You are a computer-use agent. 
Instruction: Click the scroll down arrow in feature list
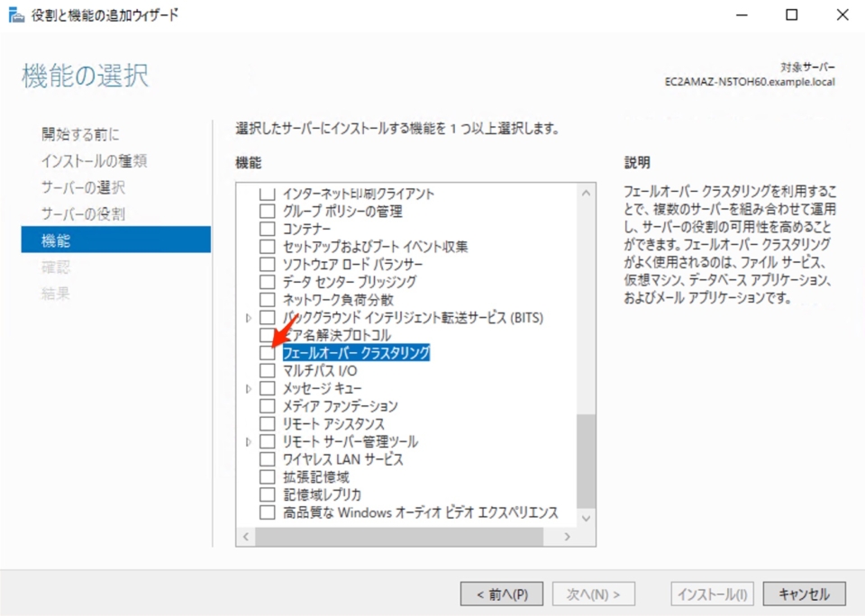click(x=587, y=518)
